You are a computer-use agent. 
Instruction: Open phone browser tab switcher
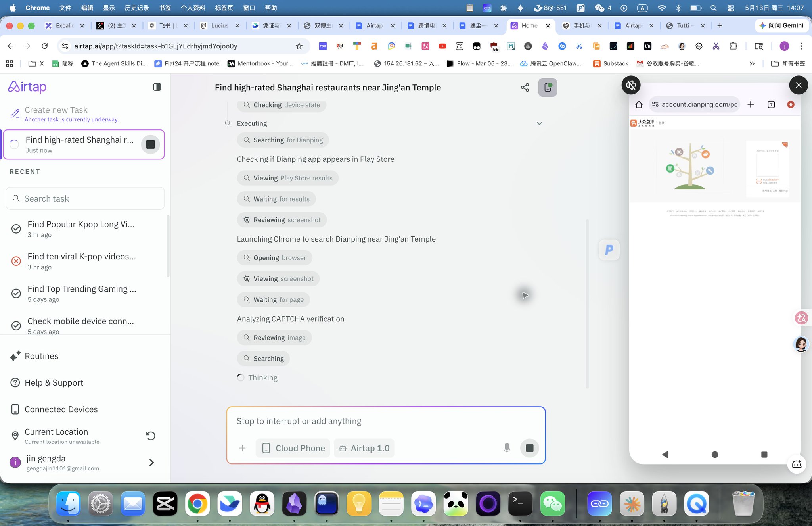click(771, 104)
